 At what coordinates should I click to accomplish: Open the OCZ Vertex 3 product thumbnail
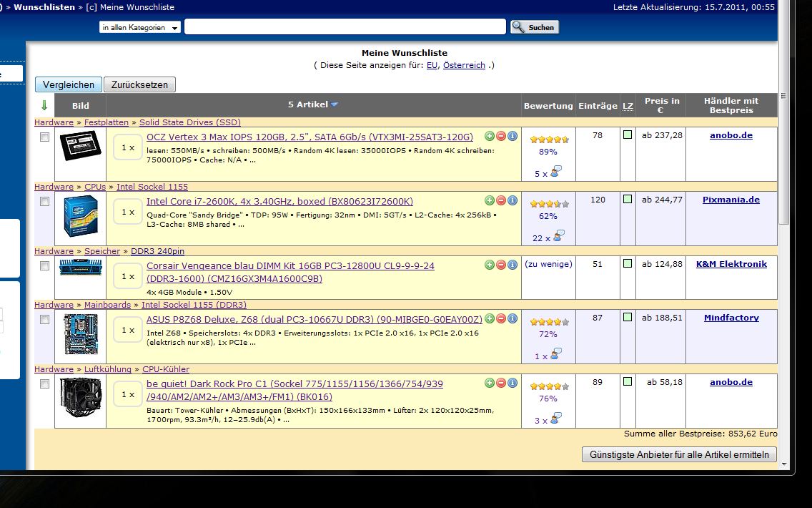[80, 145]
